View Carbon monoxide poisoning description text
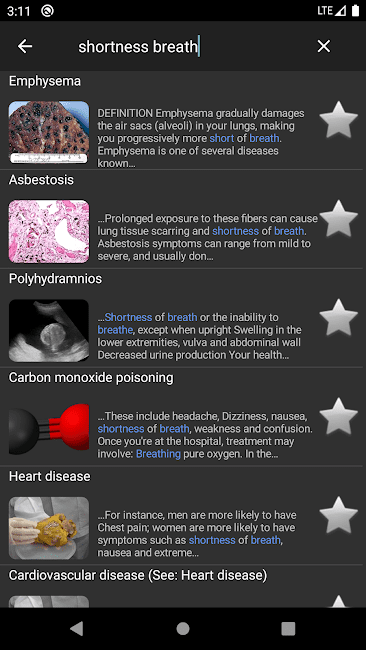This screenshot has width=366, height=650. pos(205,435)
